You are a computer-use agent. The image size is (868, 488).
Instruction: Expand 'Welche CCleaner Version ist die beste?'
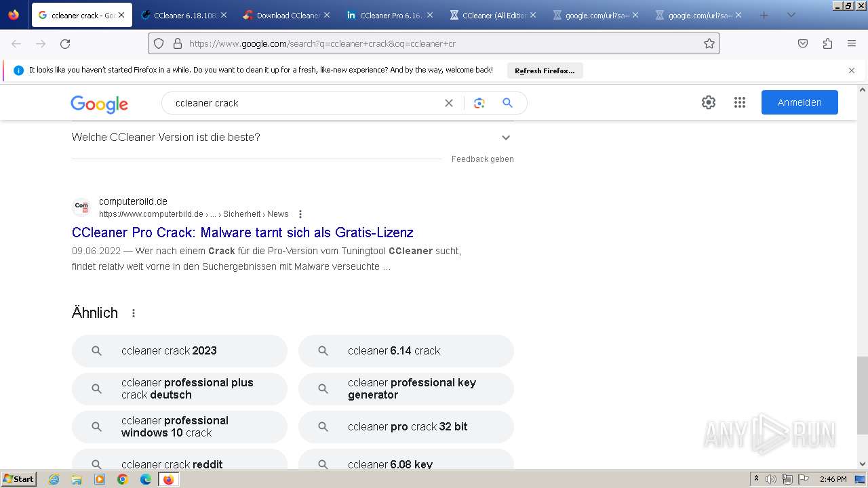(292, 137)
